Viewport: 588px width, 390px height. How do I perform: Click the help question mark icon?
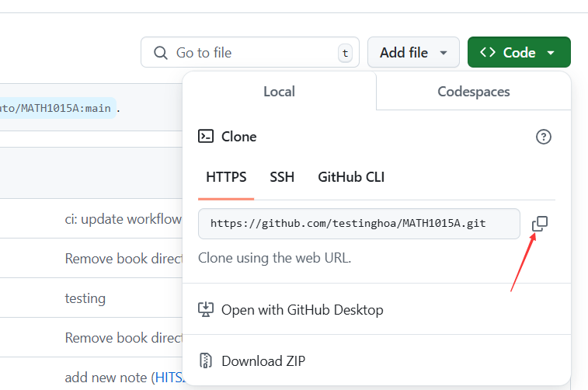click(x=544, y=137)
